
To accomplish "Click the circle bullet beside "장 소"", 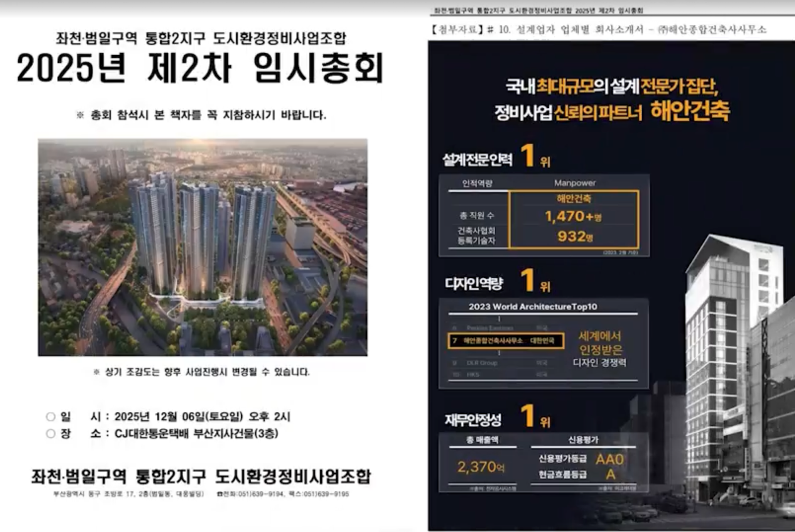I will pyautogui.click(x=51, y=434).
